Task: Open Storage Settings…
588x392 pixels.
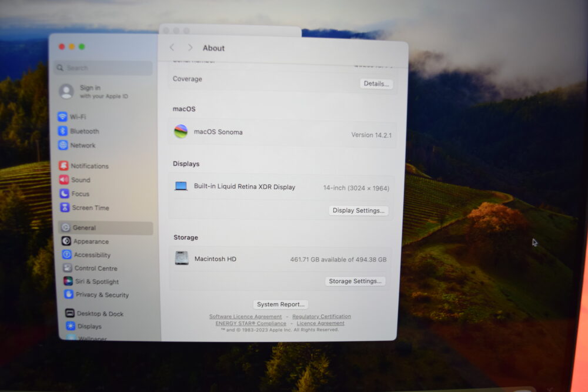Action: (x=355, y=281)
